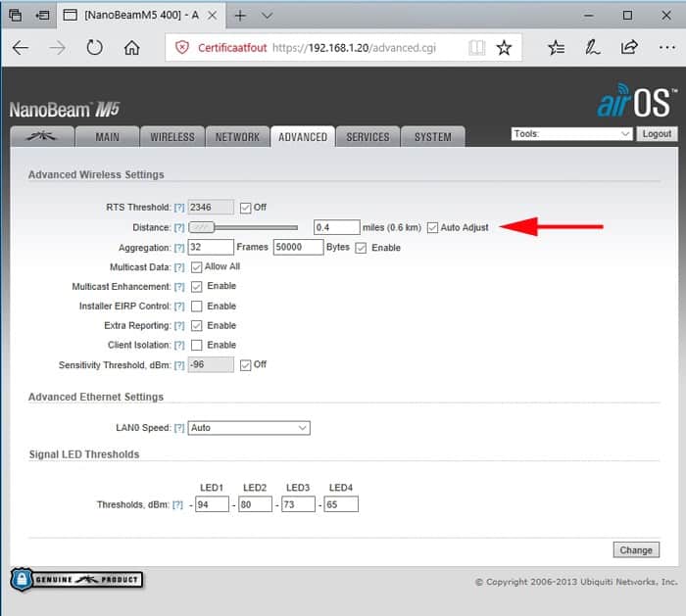Toggle RTS Threshold Off checkbox
686x616 pixels.
[245, 208]
